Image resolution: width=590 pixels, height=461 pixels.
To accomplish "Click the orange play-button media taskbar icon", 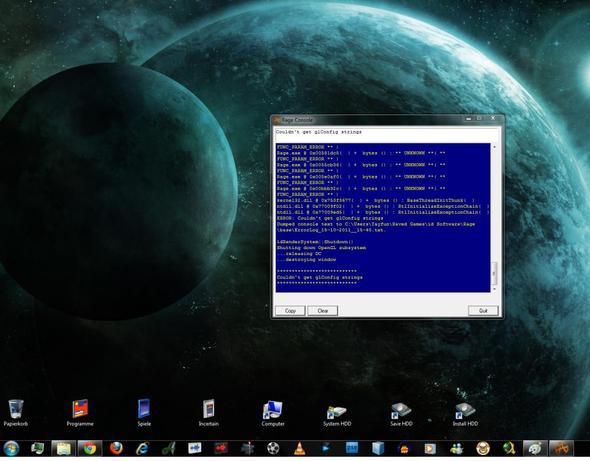I will [430, 448].
